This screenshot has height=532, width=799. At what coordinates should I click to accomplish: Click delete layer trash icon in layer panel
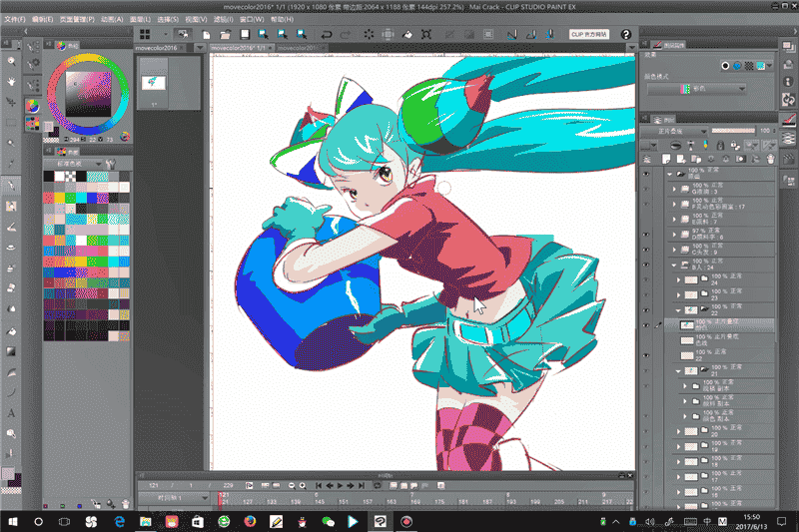click(x=770, y=160)
